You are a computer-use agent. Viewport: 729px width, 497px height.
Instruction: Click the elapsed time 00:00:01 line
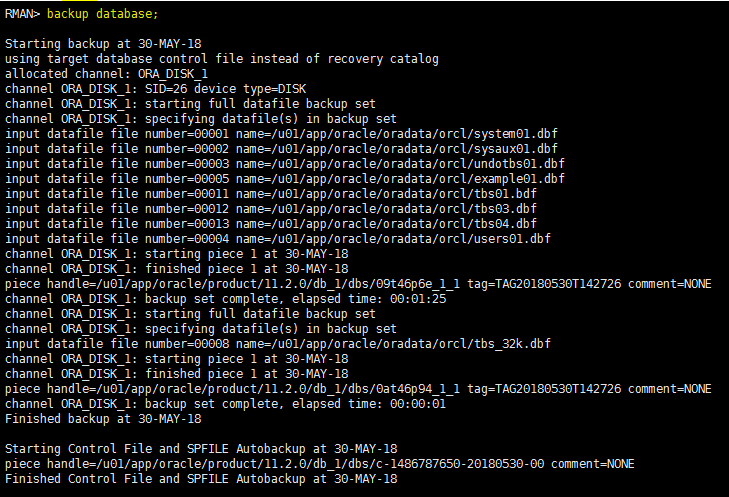coord(225,404)
